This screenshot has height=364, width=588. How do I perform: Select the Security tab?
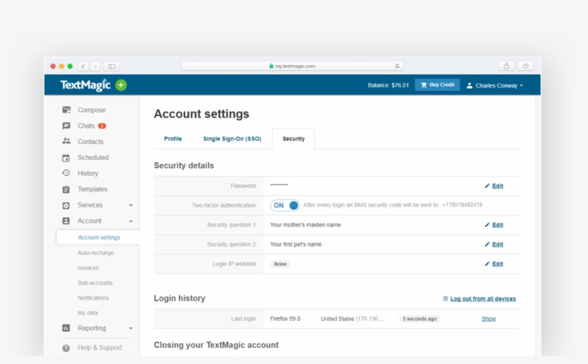click(293, 139)
